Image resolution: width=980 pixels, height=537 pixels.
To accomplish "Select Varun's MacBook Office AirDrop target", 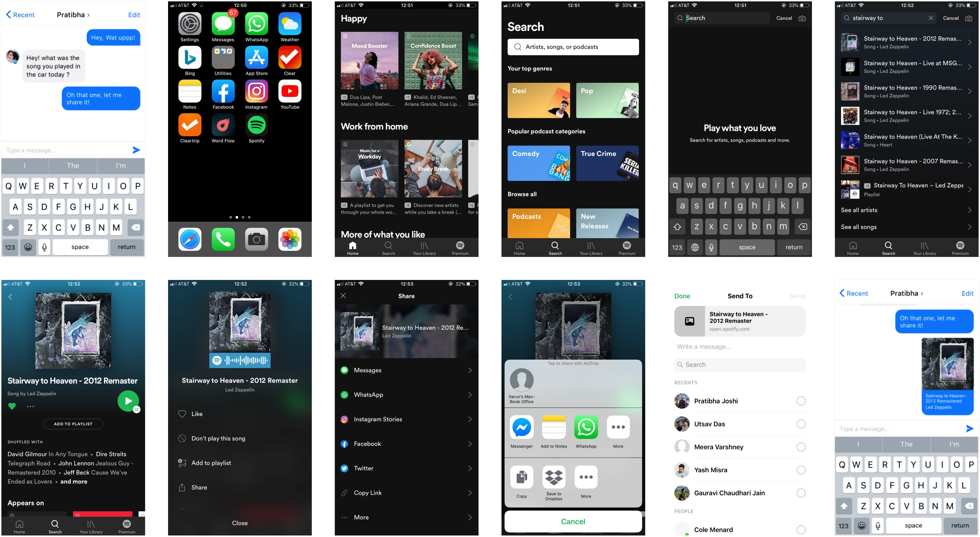I will pyautogui.click(x=522, y=380).
